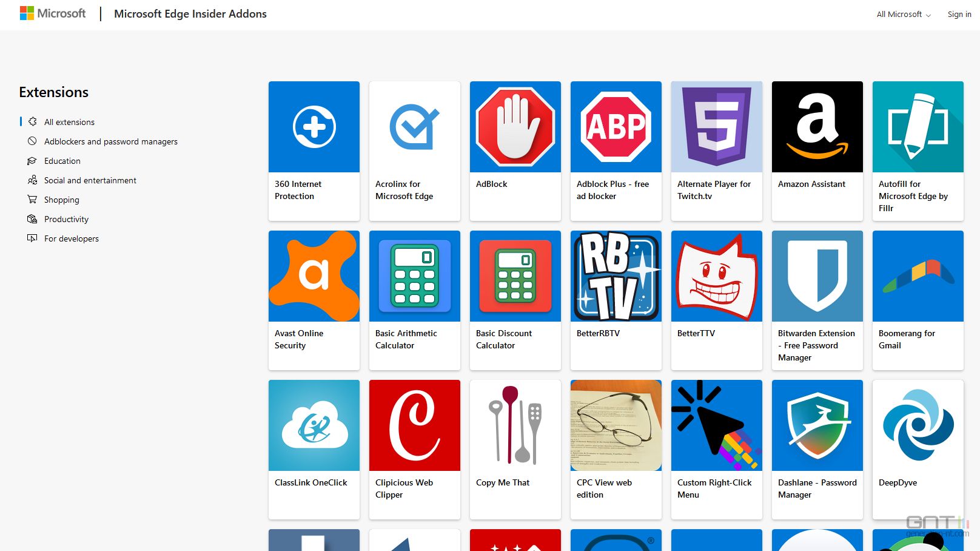Open the Bitwarden shield icon
Screen dimensions: 980x551
click(817, 276)
